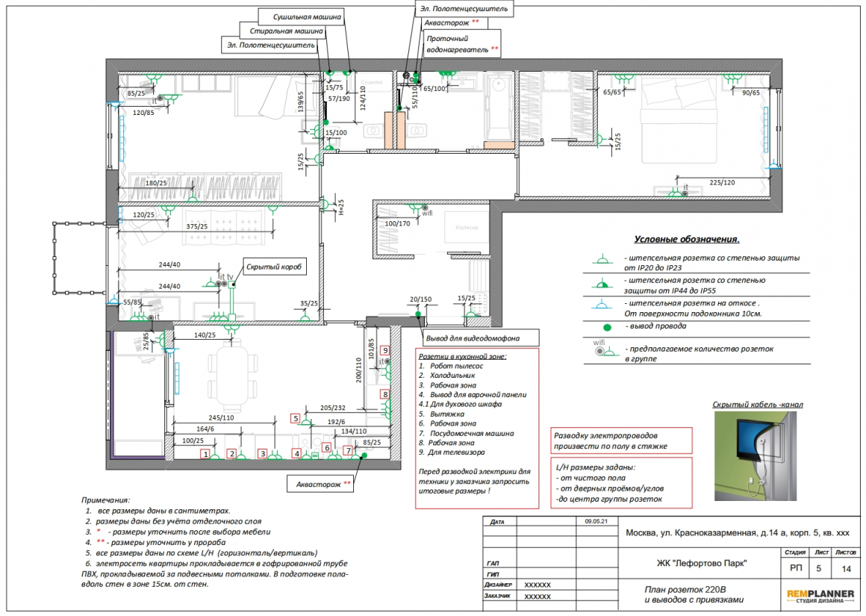Click the green wire outlet dot in legend
The image size is (866, 616).
607,327
